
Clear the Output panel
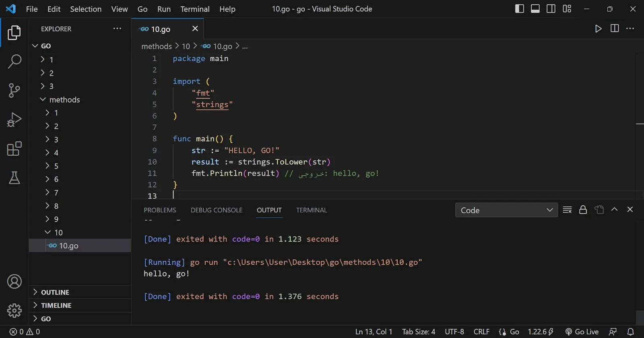click(x=567, y=210)
